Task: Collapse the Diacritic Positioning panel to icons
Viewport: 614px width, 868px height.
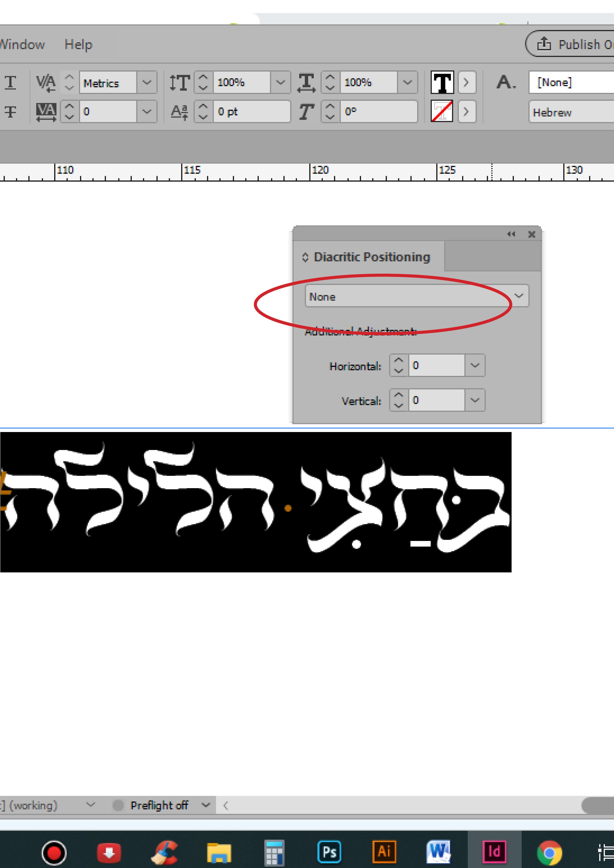Action: pos(511,234)
